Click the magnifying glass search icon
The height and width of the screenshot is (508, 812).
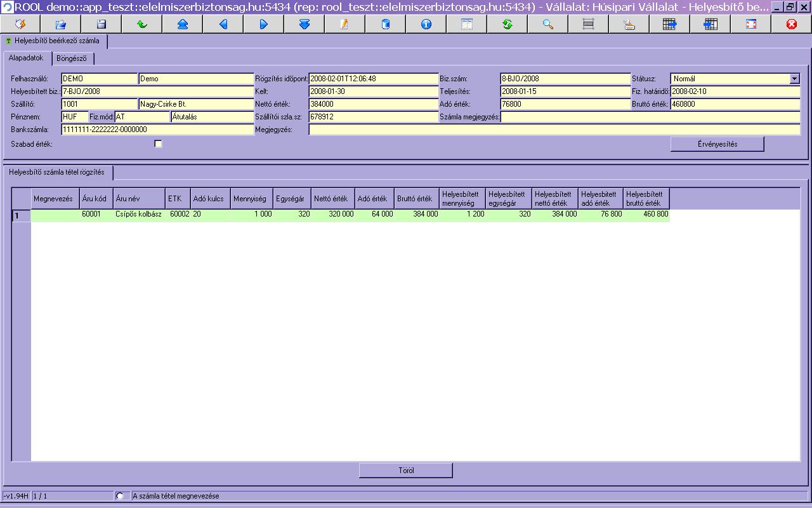548,24
